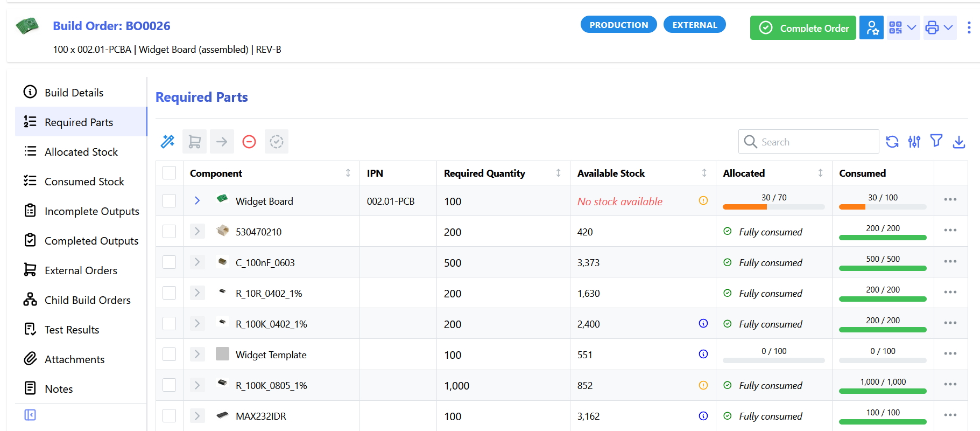Click the Widget Board allocated progress bar
This screenshot has height=431, width=980.
(x=773, y=207)
